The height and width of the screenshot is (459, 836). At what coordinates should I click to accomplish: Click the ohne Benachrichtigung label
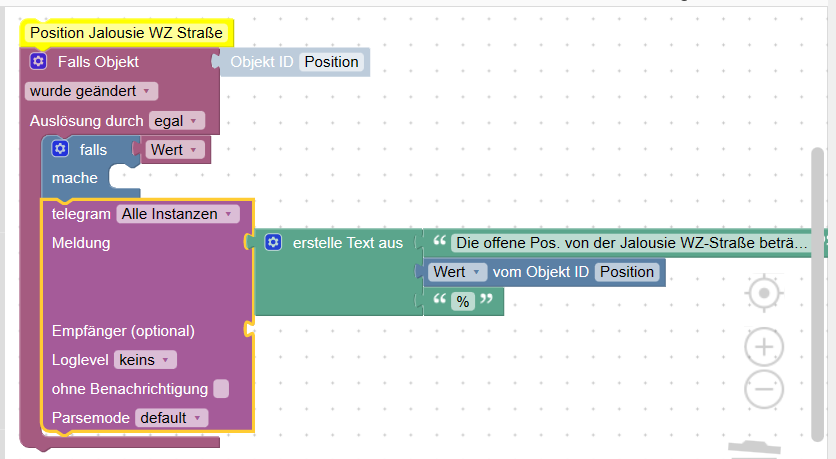pos(130,389)
